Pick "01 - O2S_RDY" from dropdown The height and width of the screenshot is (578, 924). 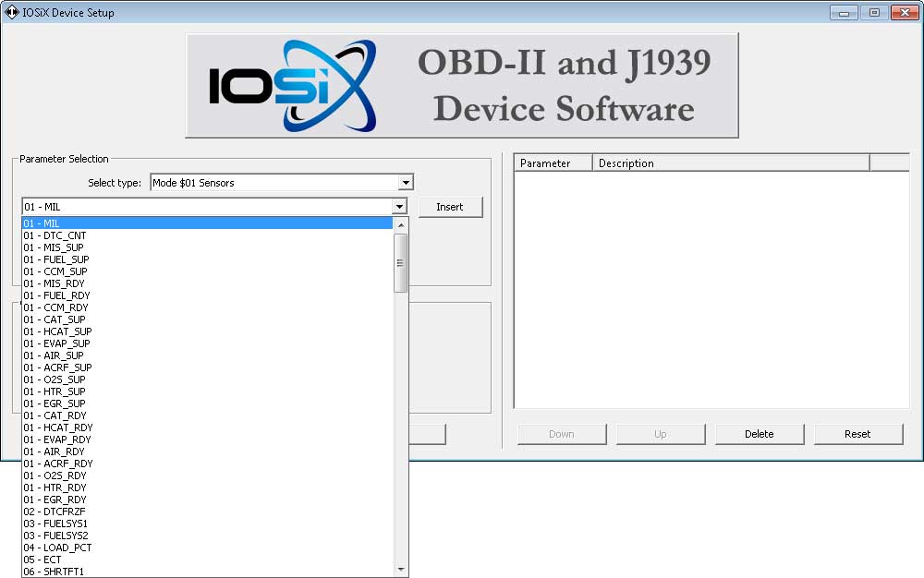[x=207, y=476]
